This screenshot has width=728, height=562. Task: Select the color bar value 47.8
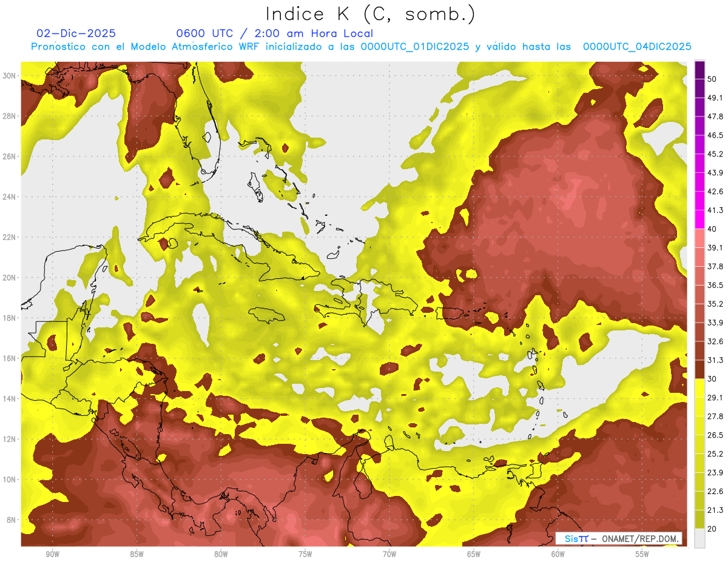coord(715,116)
